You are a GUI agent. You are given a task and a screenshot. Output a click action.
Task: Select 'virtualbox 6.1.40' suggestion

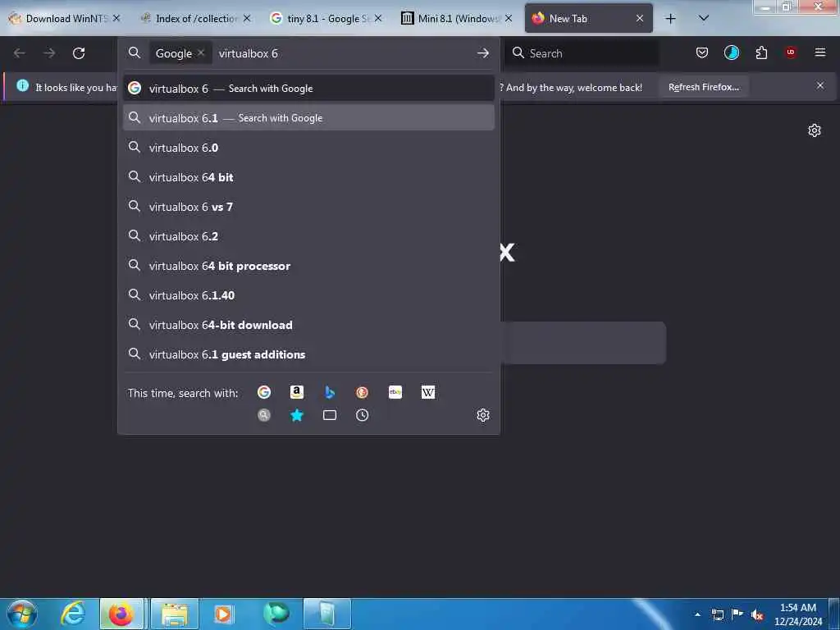click(x=308, y=295)
